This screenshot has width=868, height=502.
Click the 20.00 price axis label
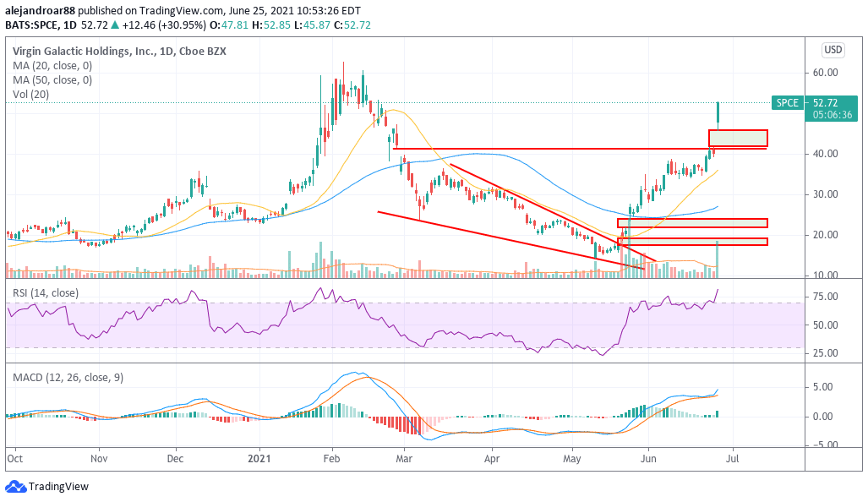pyautogui.click(x=825, y=235)
